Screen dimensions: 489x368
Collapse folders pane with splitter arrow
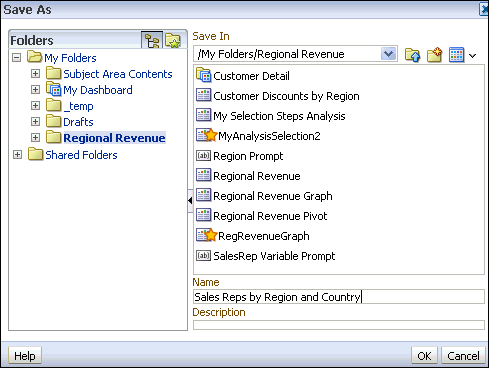click(x=190, y=201)
